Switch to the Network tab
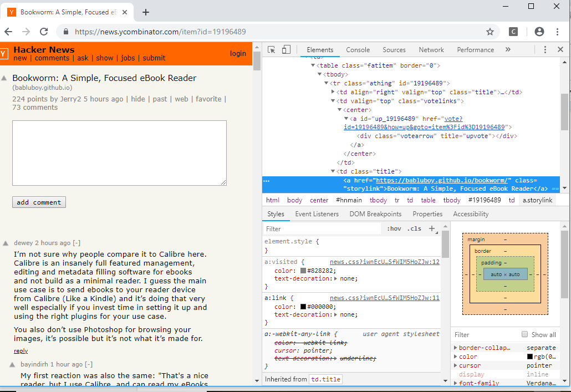This screenshot has width=571, height=392. [431, 50]
